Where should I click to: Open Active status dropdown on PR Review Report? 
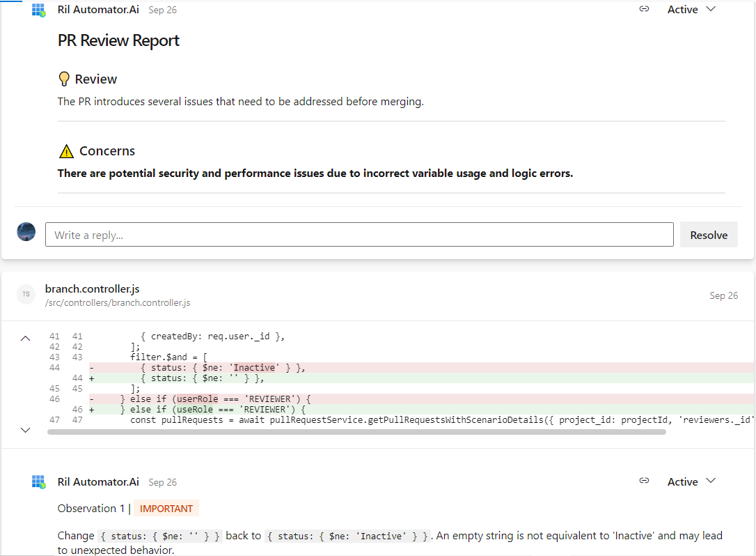[x=691, y=9]
